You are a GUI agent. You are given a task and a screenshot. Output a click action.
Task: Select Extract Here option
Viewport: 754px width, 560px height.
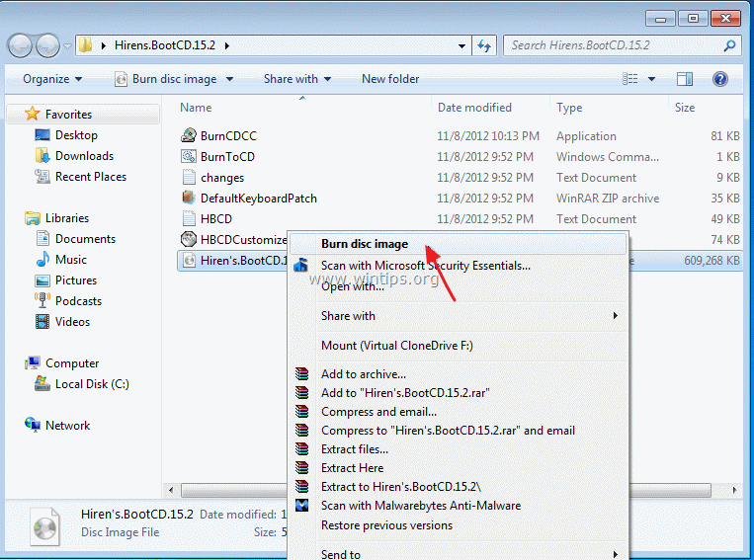pyautogui.click(x=459, y=468)
